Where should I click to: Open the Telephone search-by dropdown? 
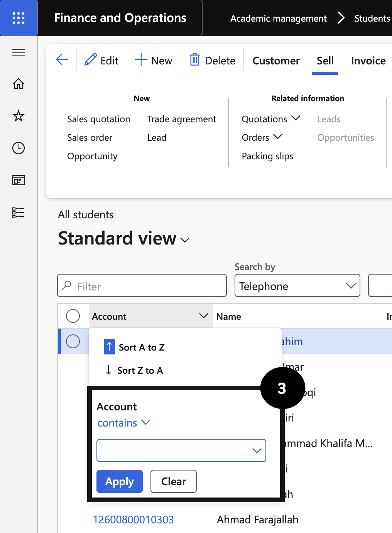[297, 285]
